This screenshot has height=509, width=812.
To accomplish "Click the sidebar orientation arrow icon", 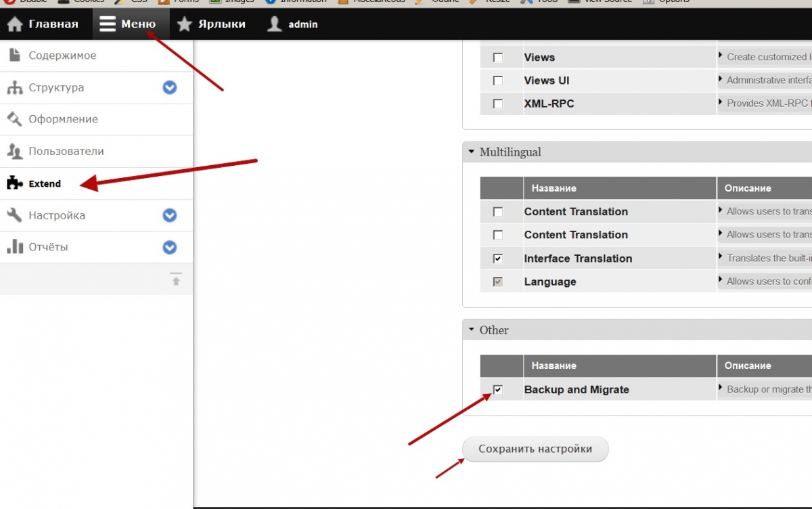I will point(176,279).
